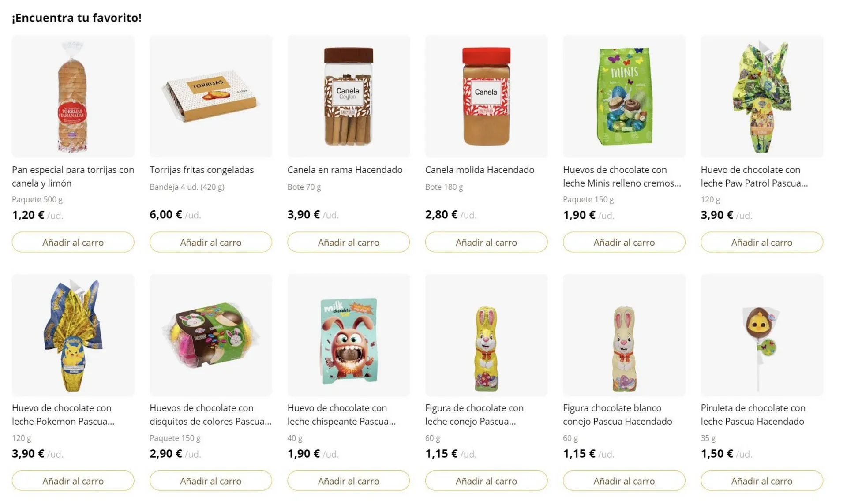Image resolution: width=847 pixels, height=504 pixels.
Task: Add Canela en rama to cart
Action: click(x=348, y=242)
